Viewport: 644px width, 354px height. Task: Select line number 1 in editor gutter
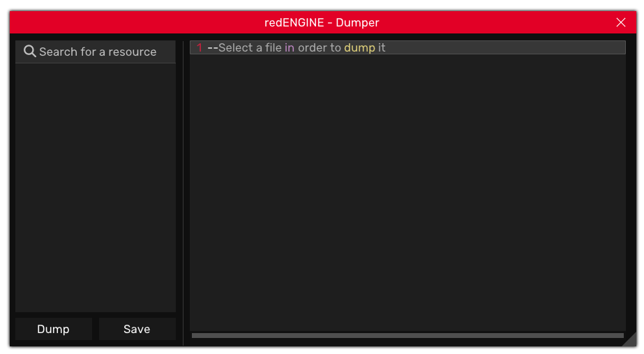199,48
